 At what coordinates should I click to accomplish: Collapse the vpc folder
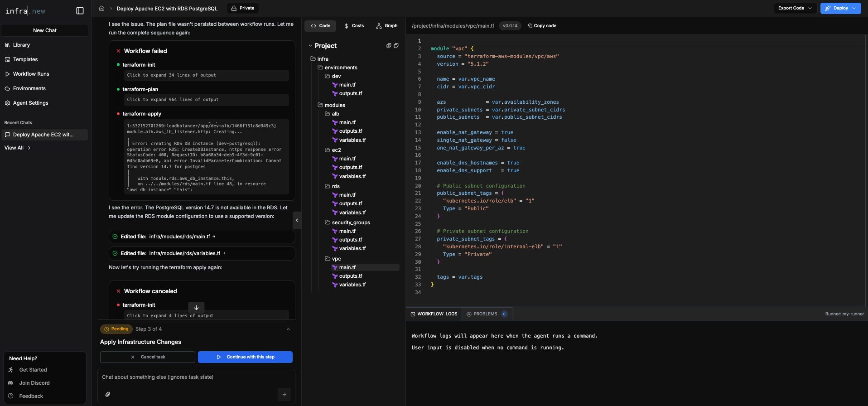(333, 259)
